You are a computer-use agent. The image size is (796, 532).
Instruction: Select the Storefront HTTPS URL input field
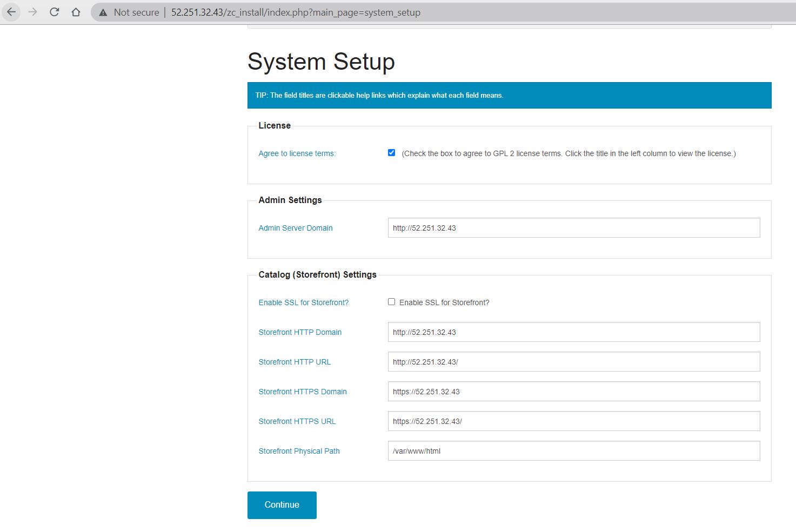[573, 421]
